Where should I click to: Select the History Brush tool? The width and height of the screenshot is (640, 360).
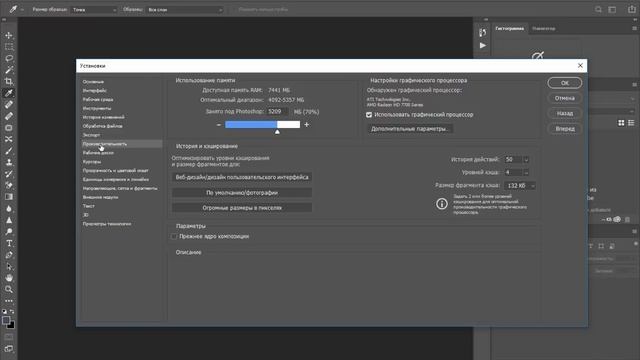(9, 174)
